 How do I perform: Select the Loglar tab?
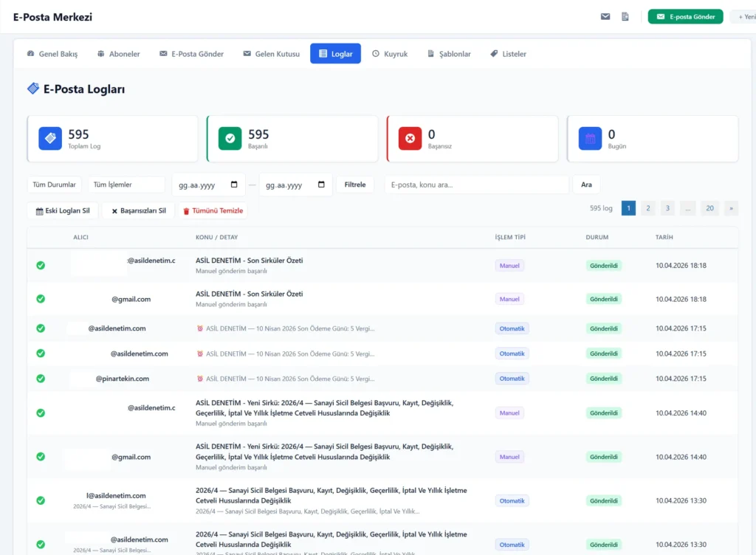336,54
